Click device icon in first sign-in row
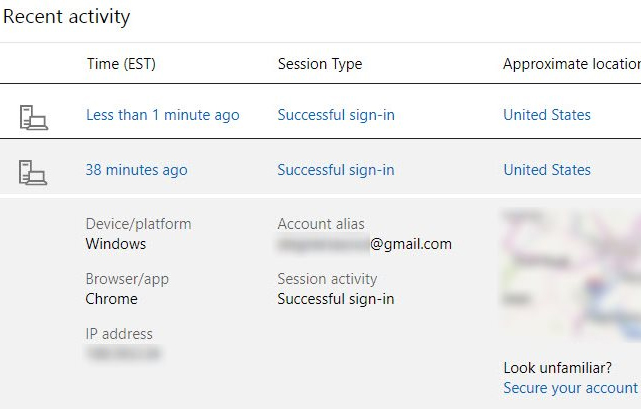Screen dimensions: 641x409 tap(33, 118)
